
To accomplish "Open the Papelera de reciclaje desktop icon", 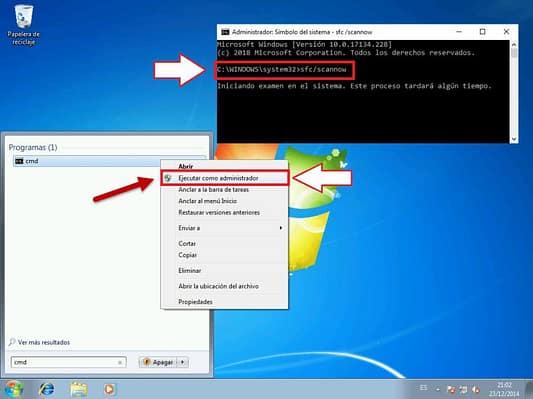I will [x=23, y=25].
